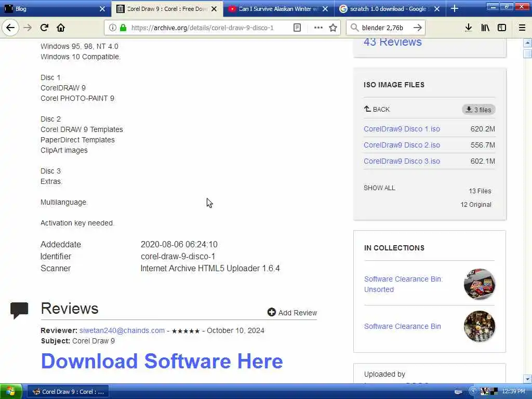Click the Download Software Here link

[x=162, y=361]
